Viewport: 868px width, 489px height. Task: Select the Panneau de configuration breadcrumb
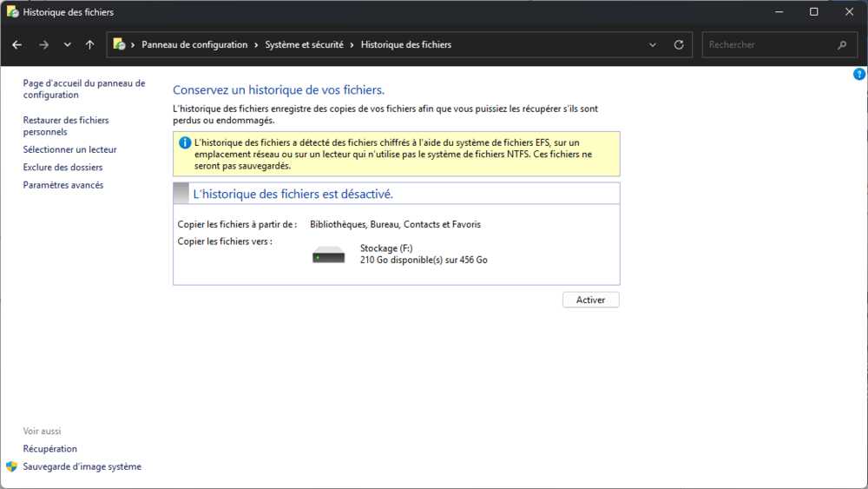(194, 45)
